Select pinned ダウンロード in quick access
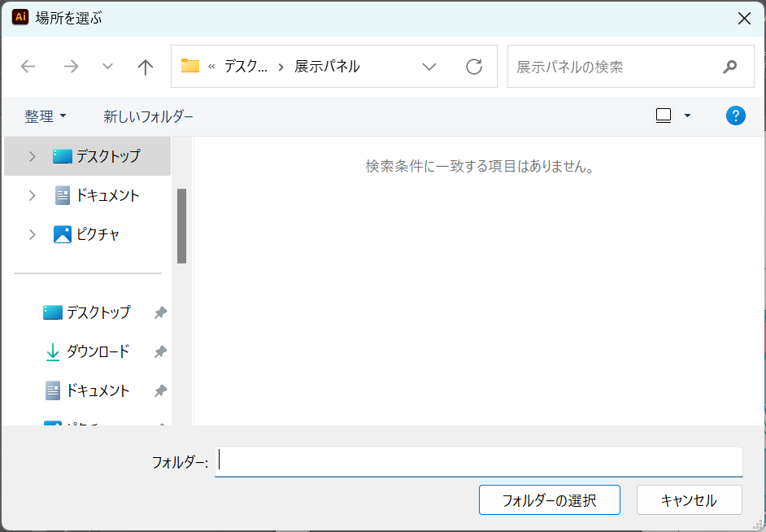This screenshot has height=532, width=766. pos(97,351)
